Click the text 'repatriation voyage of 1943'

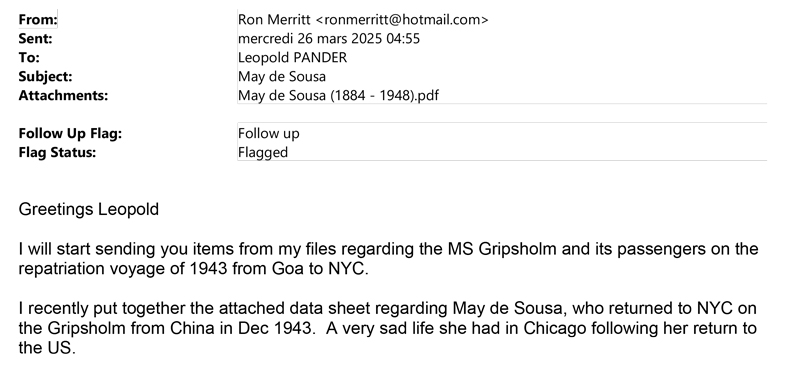point(123,268)
